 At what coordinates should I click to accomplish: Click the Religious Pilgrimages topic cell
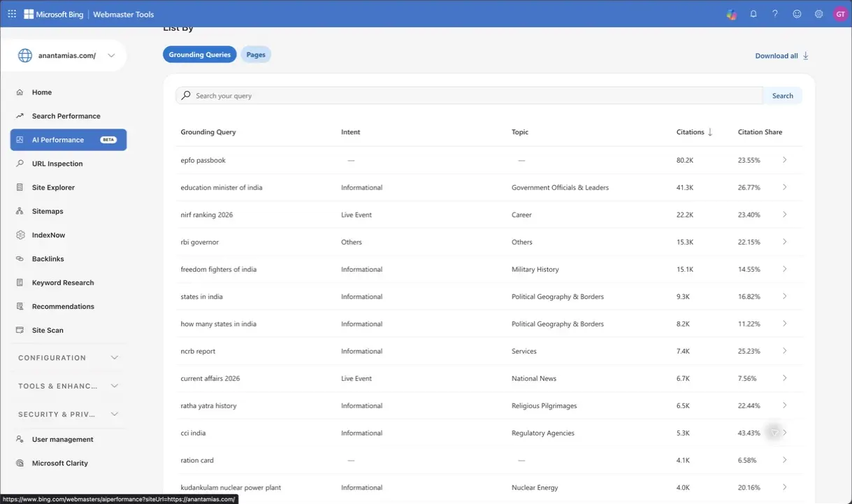pyautogui.click(x=544, y=405)
